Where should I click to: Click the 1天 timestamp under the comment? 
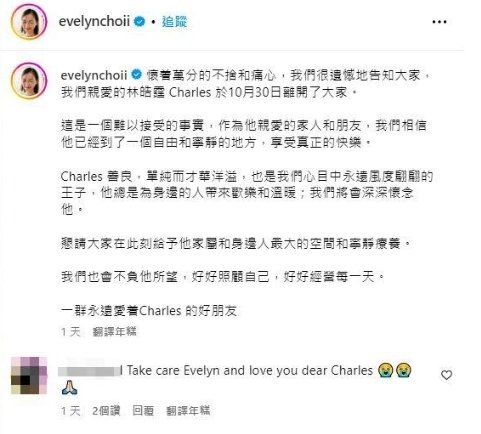point(71,410)
